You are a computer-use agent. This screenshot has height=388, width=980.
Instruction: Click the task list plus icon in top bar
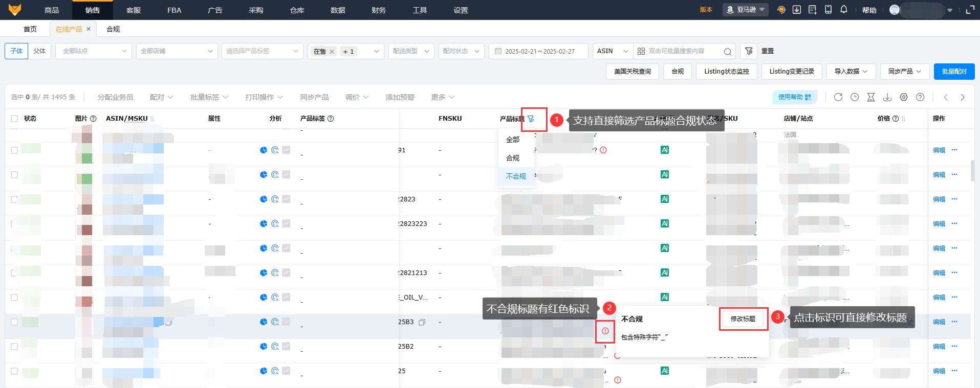click(x=813, y=10)
